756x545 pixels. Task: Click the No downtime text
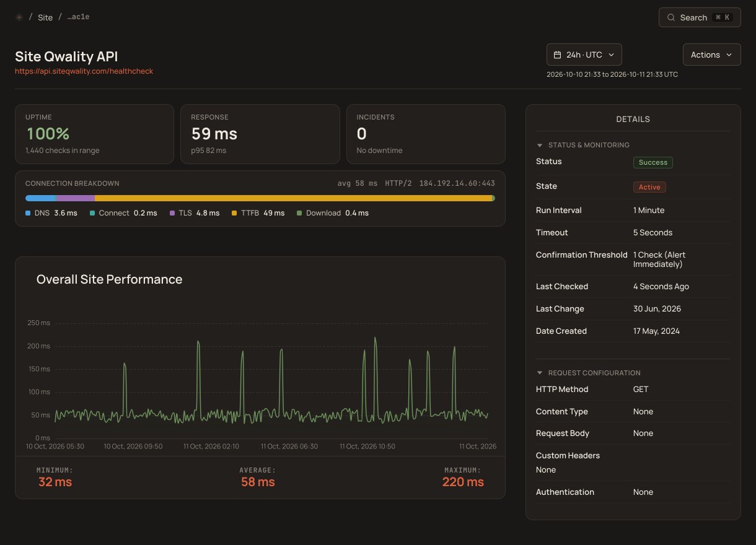tap(379, 150)
